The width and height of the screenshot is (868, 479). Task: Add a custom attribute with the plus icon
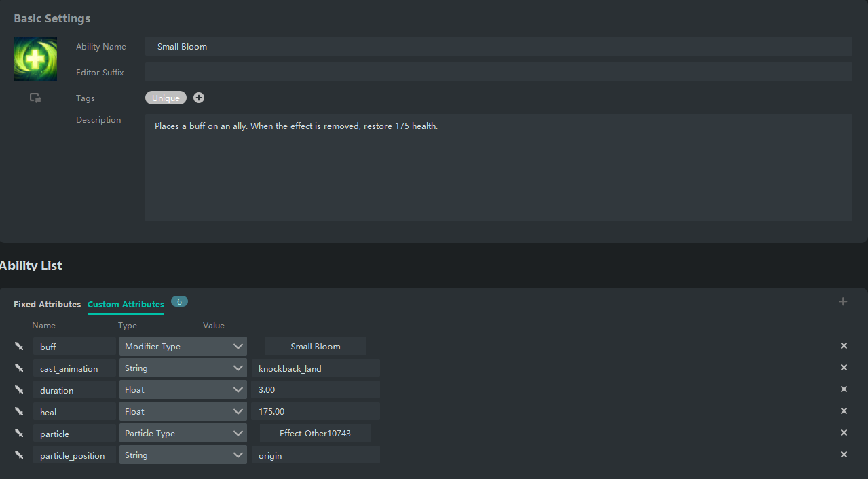(x=843, y=302)
